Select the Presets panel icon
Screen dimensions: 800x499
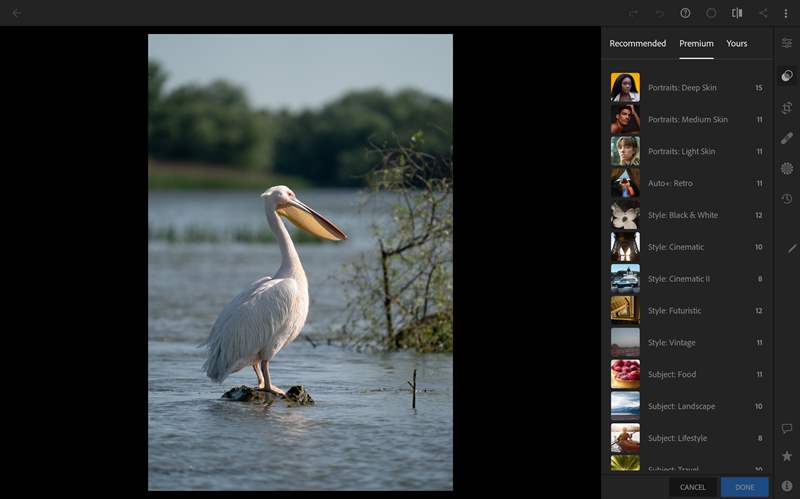(787, 76)
